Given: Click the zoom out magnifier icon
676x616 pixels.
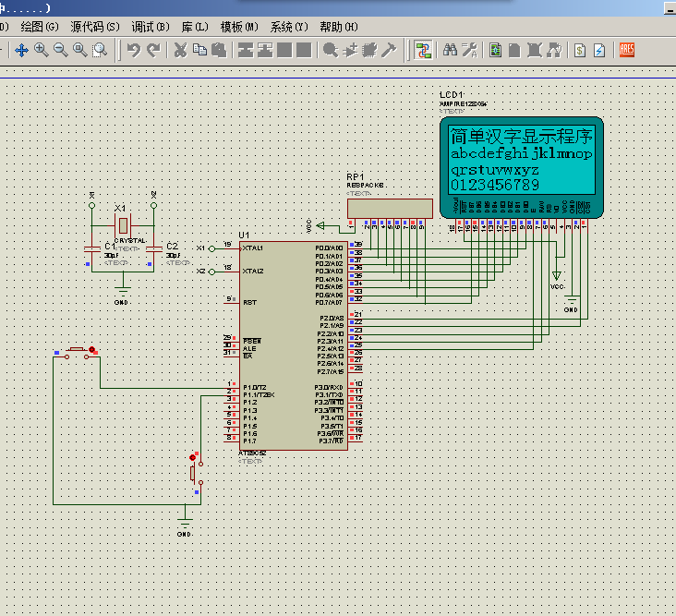Looking at the screenshot, I should pyautogui.click(x=61, y=50).
